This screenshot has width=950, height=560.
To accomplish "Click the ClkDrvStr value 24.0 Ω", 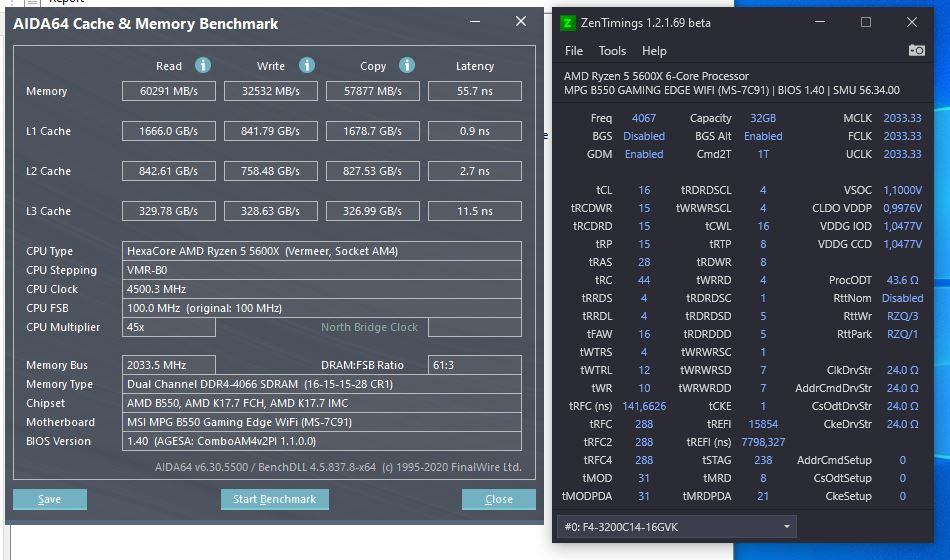I will coord(902,370).
